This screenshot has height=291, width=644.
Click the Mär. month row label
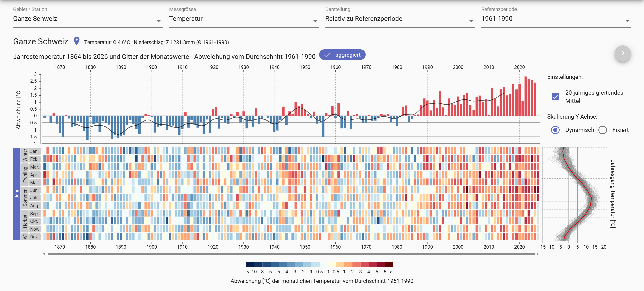pos(35,167)
